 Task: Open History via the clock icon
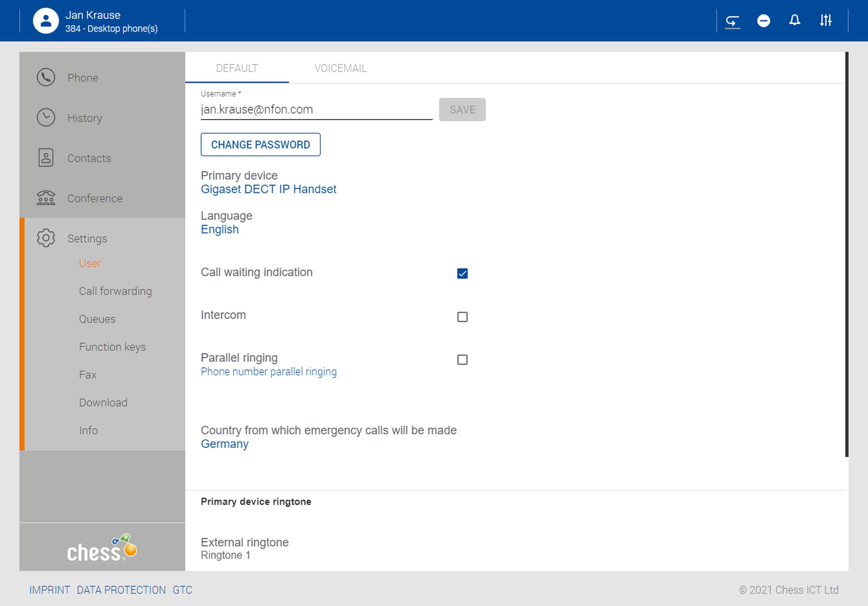tap(46, 118)
